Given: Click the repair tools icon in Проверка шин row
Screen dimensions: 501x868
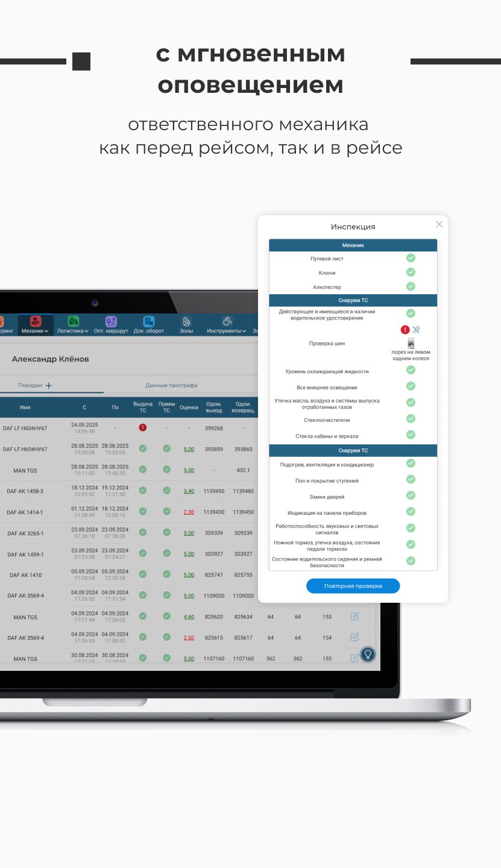Looking at the screenshot, I should [417, 330].
